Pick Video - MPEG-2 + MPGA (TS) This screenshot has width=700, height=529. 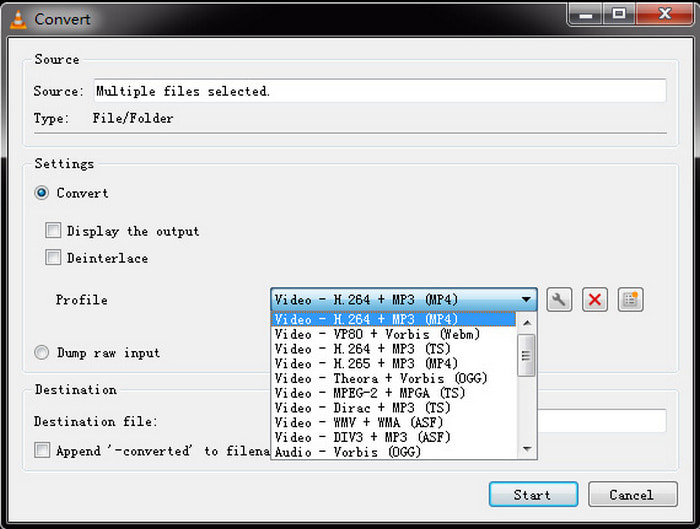coord(393,393)
